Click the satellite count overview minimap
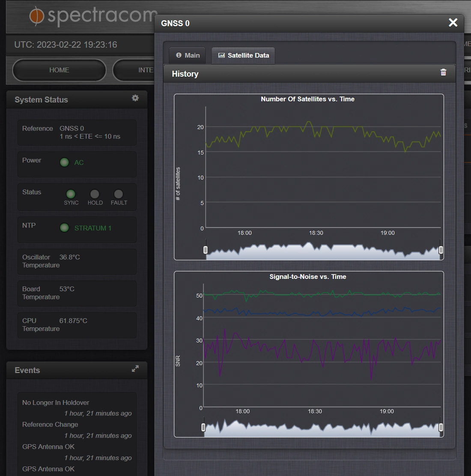Screen dimensions: 471x476 [x=323, y=251]
